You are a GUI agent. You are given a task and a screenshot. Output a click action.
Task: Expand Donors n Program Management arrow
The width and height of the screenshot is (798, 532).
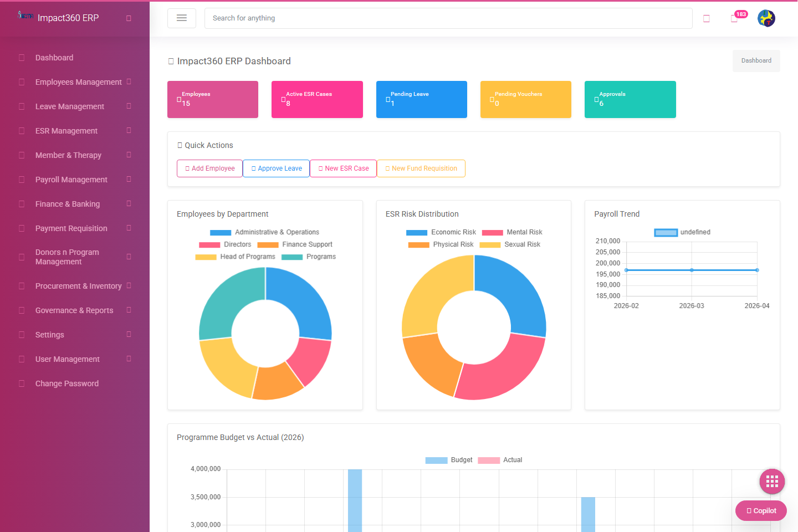129,257
